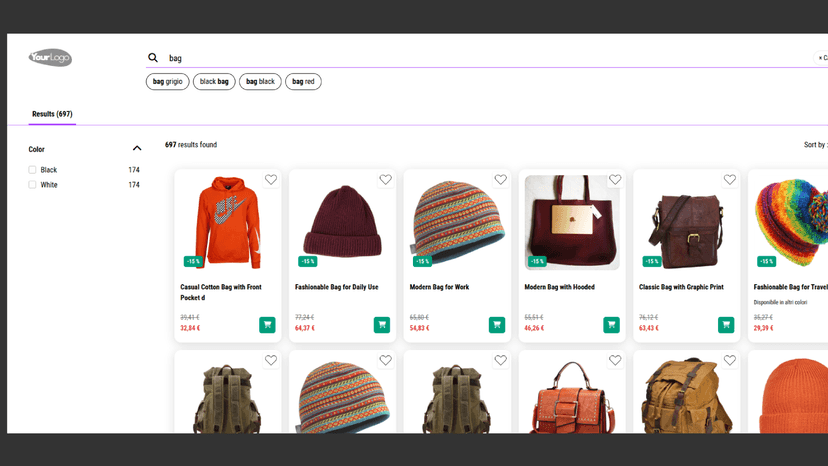Screen dimensions: 828x466
Task: Add Casual Cotton Bag to cart
Action: coord(267,324)
